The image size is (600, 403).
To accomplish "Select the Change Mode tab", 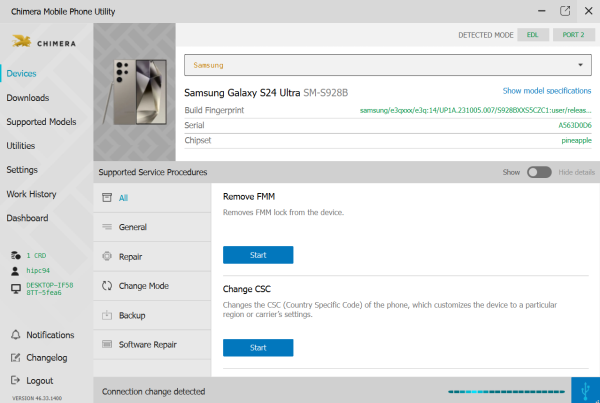I will pyautogui.click(x=152, y=286).
